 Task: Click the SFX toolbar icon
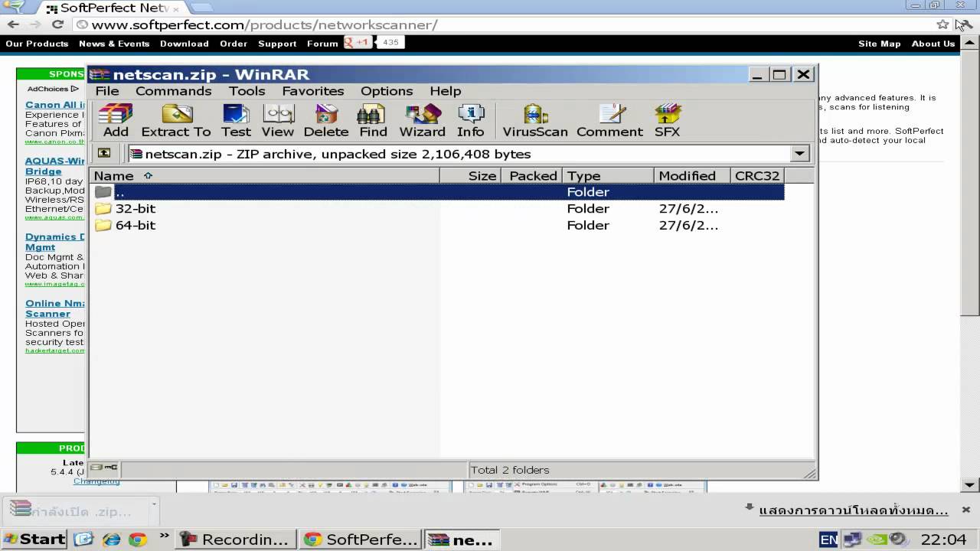pos(667,120)
